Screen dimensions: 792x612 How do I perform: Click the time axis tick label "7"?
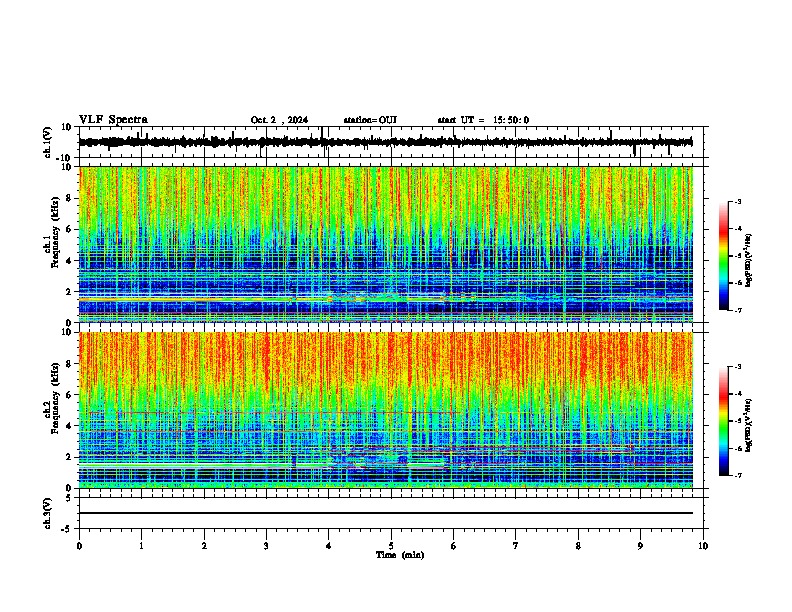pyautogui.click(x=516, y=546)
